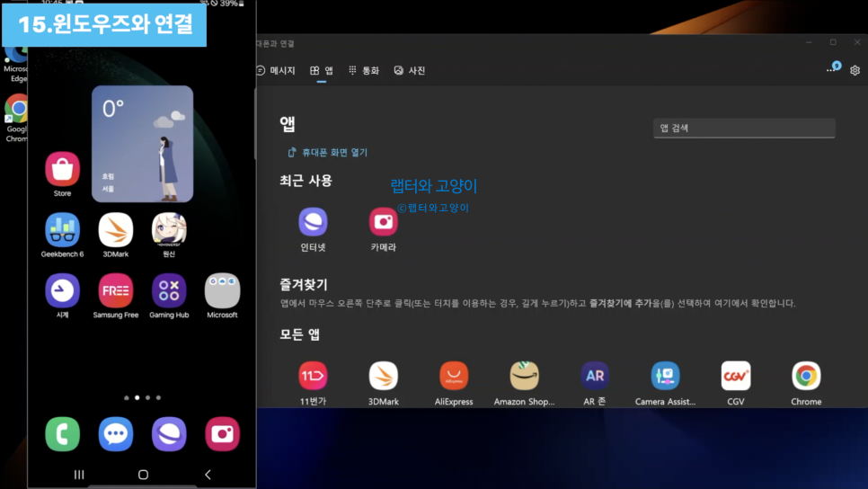868x489 pixels.
Task: Open Microsoft Edge desktop shortcut
Action: (x=16, y=64)
